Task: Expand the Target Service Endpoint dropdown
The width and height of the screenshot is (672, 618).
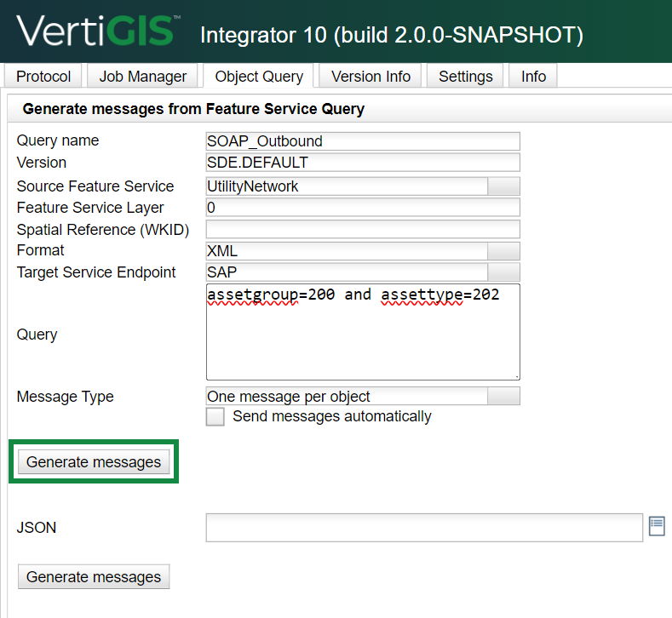Action: 503,272
